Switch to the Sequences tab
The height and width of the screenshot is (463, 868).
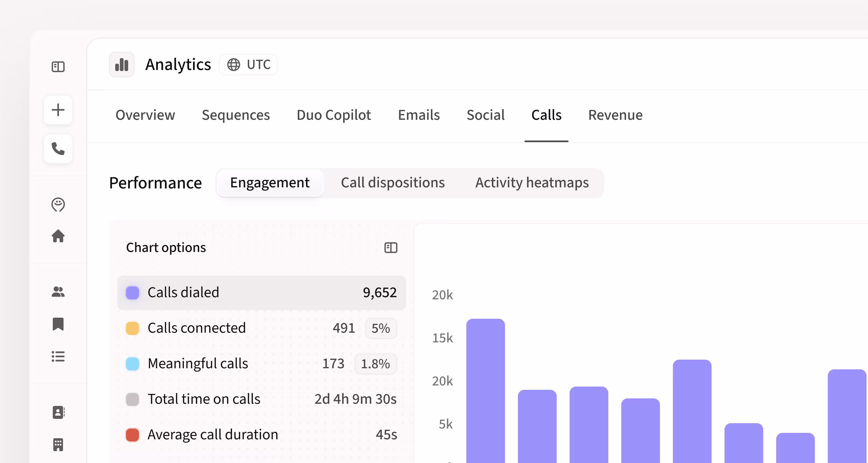point(236,115)
